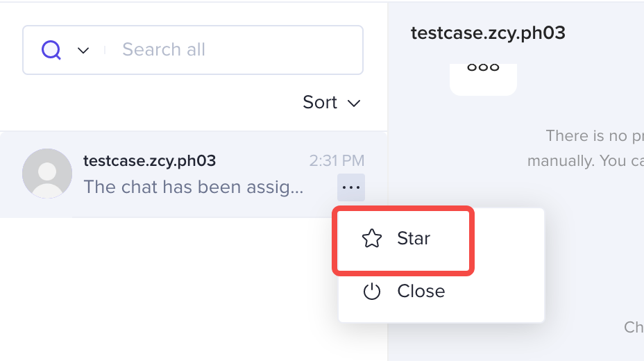Select Star from the context menu
644x361 pixels.
414,239
